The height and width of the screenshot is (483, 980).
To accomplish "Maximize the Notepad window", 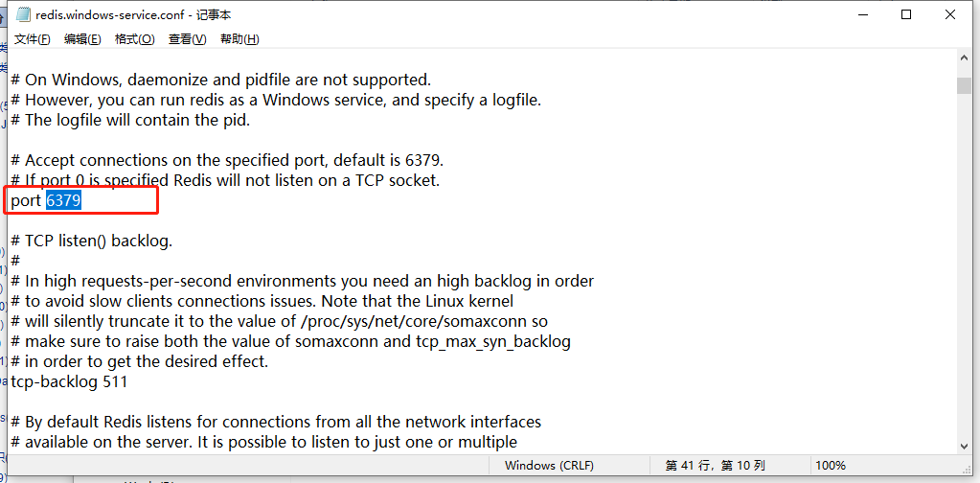I will [906, 15].
